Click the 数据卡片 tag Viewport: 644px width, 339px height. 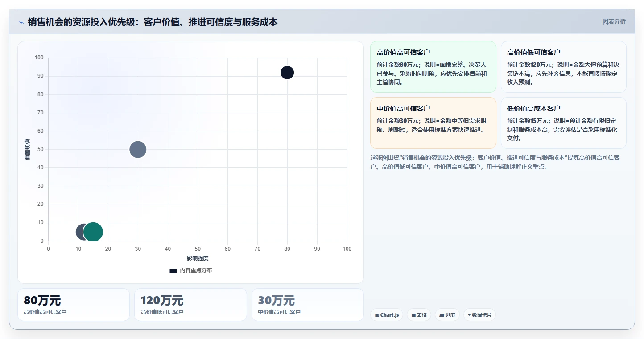479,315
